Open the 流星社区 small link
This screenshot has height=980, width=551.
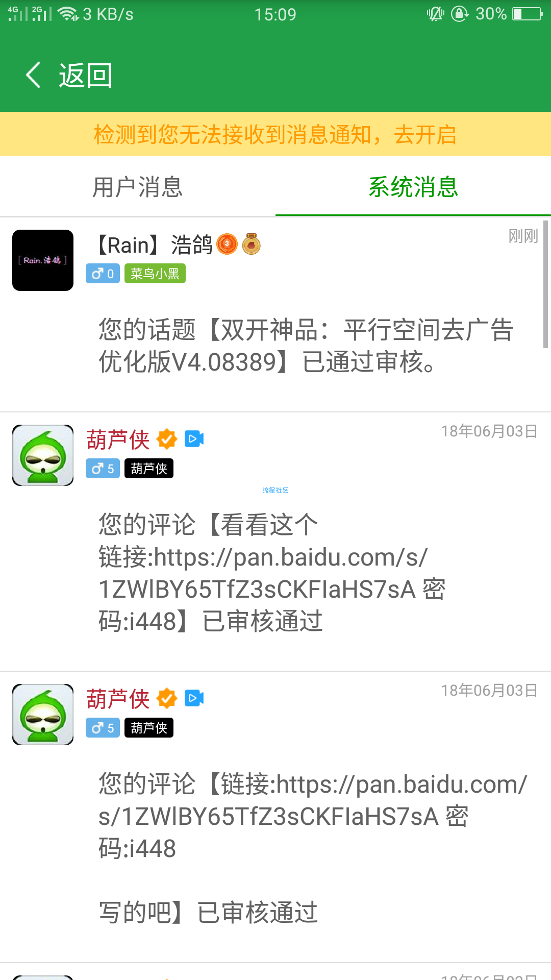(x=275, y=490)
